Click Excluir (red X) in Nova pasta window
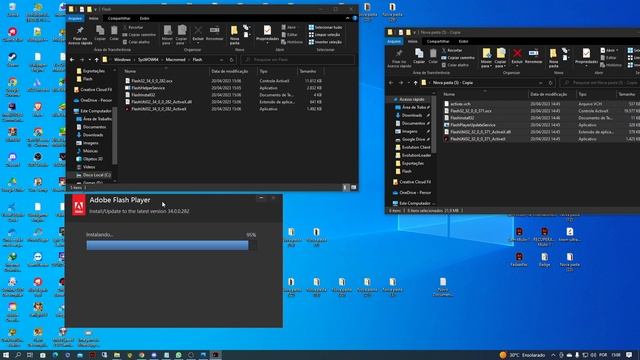Viewport: 640px width, 360px height. point(517,56)
